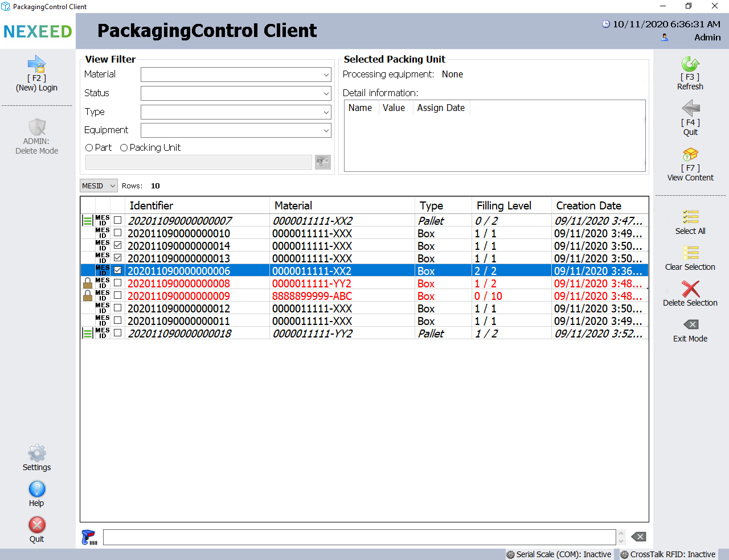Viewport: 729px width, 560px height.
Task: Click the Delete Selection red X icon
Action: [690, 289]
